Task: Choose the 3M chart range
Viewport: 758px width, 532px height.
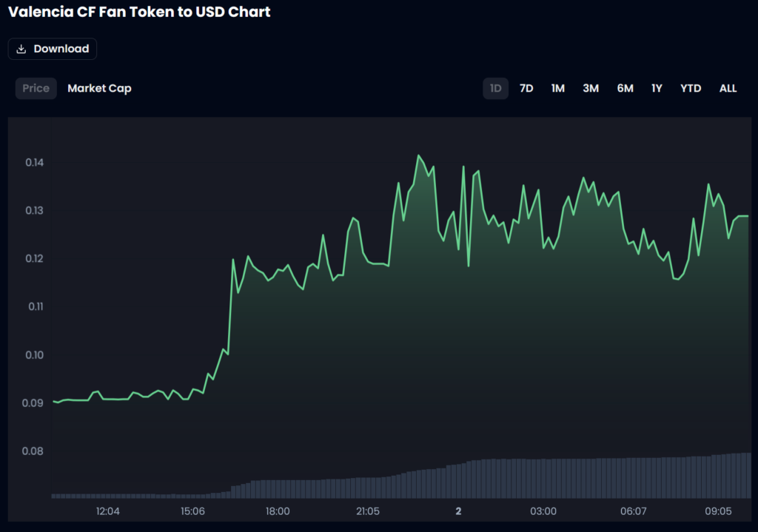Action: tap(590, 88)
